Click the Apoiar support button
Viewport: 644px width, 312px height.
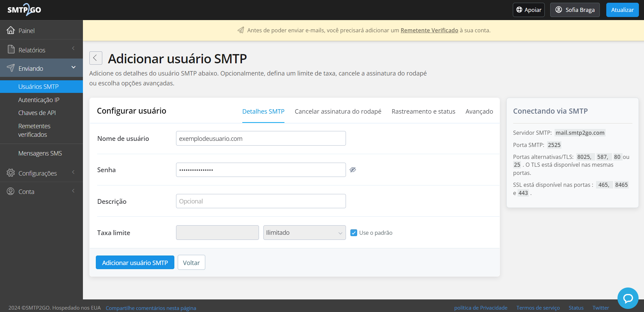(528, 10)
